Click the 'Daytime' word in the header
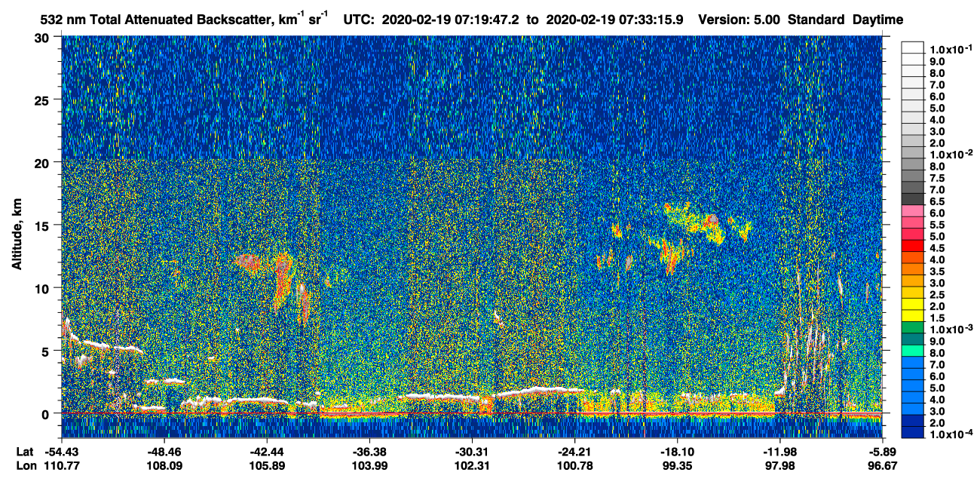Image resolution: width=980 pixels, height=503 pixels. click(877, 20)
